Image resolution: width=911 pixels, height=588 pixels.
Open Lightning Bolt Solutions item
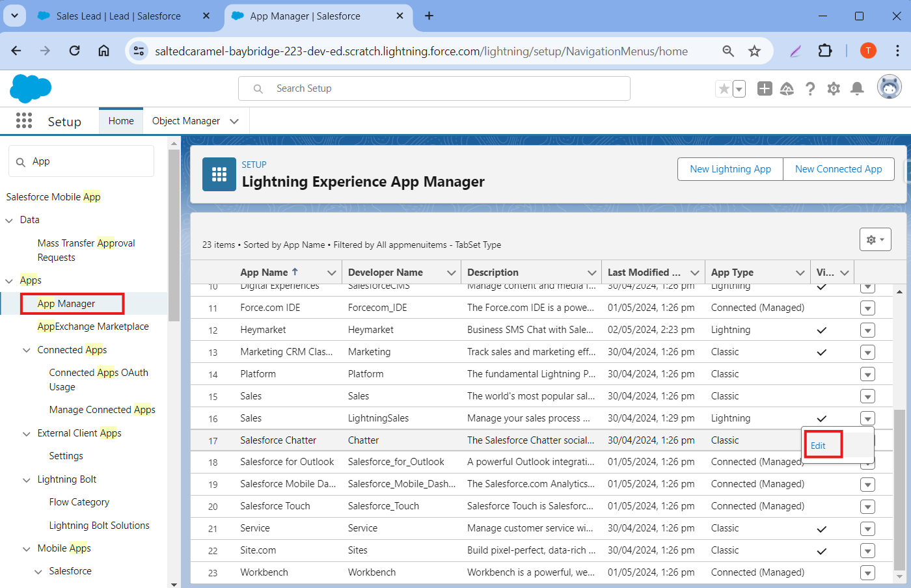click(100, 526)
